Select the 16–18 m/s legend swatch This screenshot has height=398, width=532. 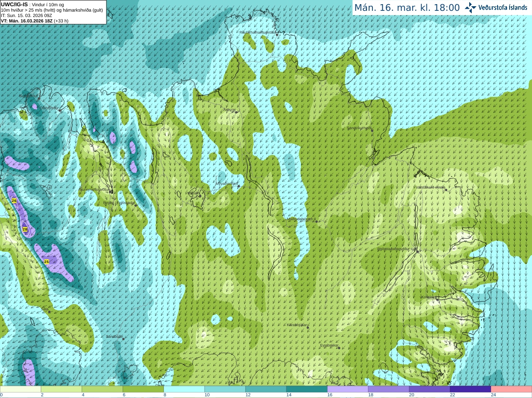pyautogui.click(x=348, y=389)
